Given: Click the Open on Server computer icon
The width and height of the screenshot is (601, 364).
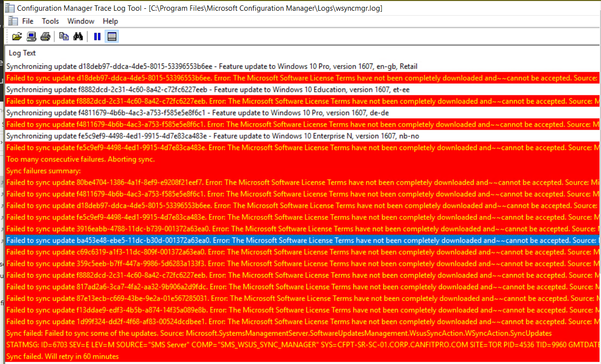Looking at the screenshot, I should tap(31, 36).
